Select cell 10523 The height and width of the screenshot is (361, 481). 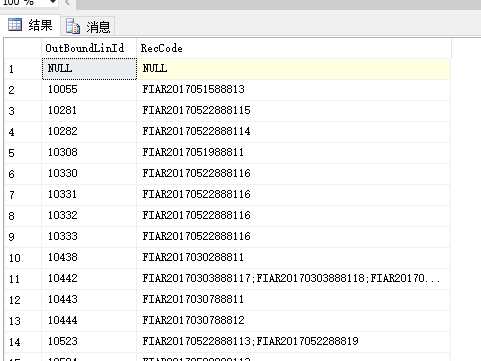[x=89, y=342]
